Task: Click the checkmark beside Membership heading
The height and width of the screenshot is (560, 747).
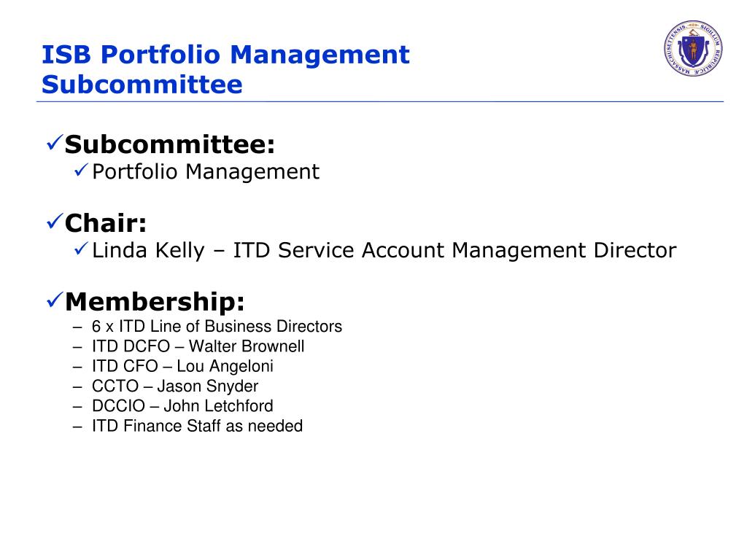Action: pyautogui.click(x=55, y=300)
